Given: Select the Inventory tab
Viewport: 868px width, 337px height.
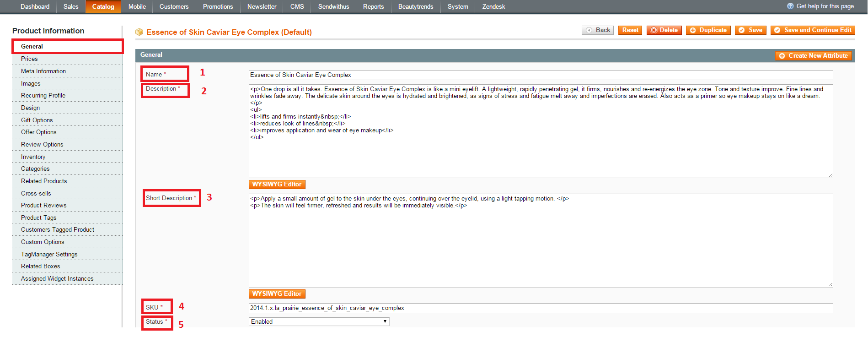Looking at the screenshot, I should coord(68,157).
